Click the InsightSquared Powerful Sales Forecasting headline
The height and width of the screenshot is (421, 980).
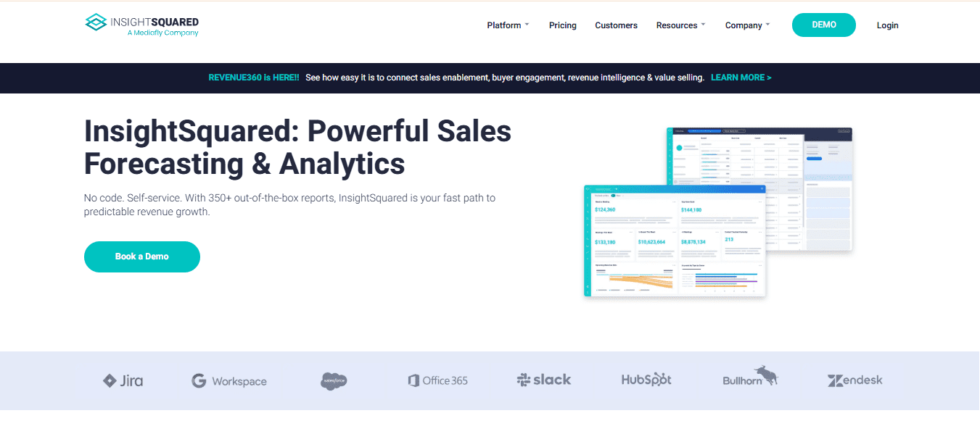click(298, 148)
